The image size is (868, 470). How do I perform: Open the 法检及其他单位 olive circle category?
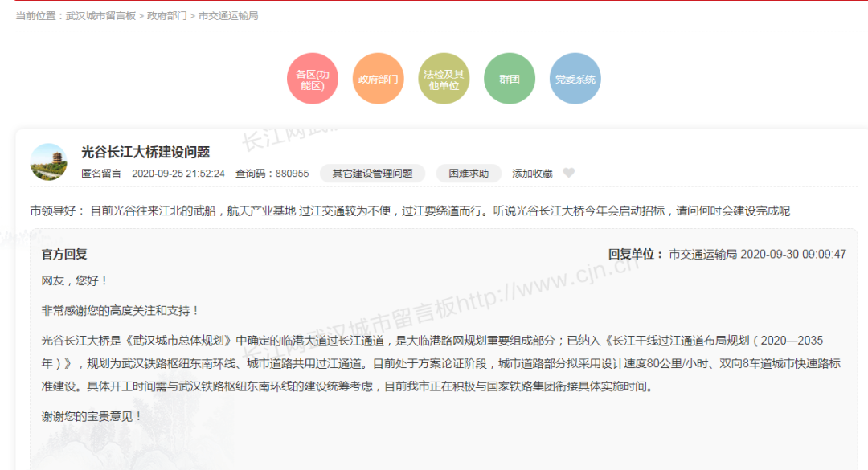(444, 79)
